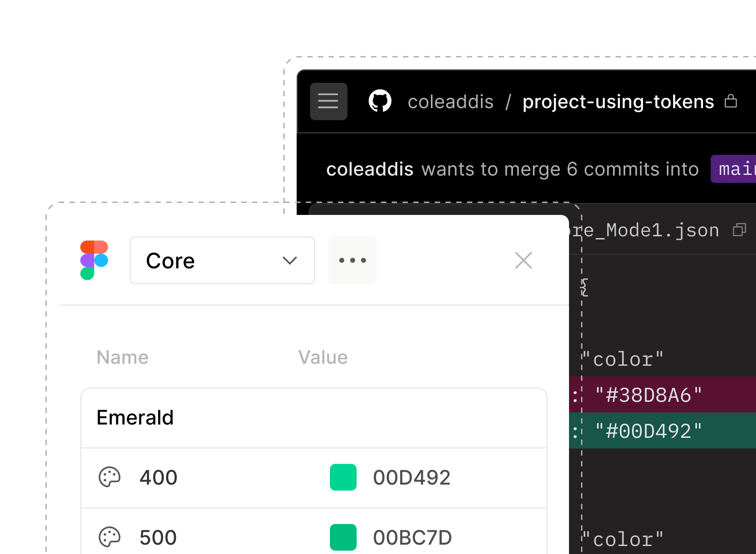Screen dimensions: 756x554
Task: Click the Figma logo in the panel
Action: 94,260
